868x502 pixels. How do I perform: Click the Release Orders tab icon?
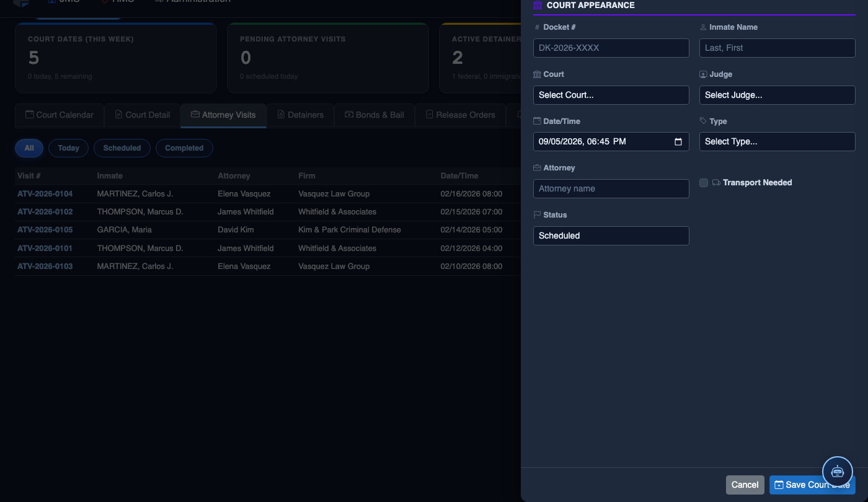pyautogui.click(x=429, y=115)
